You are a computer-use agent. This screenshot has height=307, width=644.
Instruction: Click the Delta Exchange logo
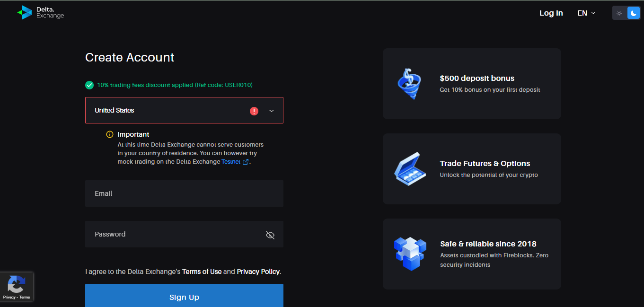point(40,12)
